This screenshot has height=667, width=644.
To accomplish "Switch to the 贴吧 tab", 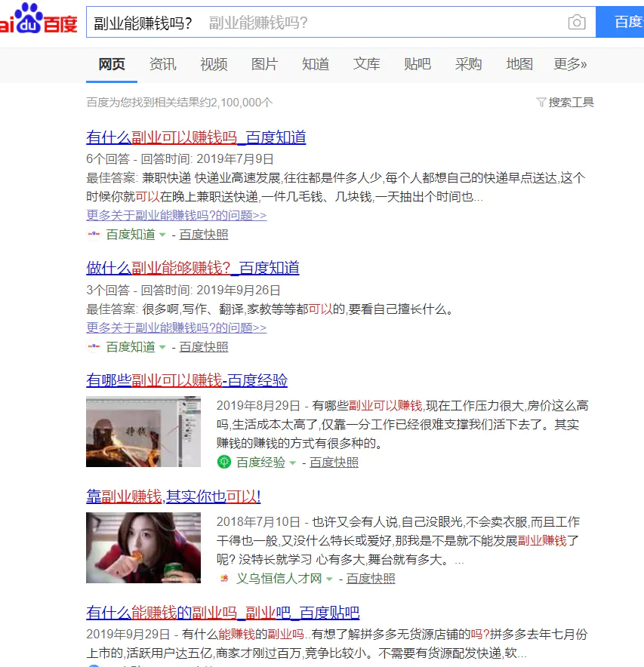I will 418,64.
